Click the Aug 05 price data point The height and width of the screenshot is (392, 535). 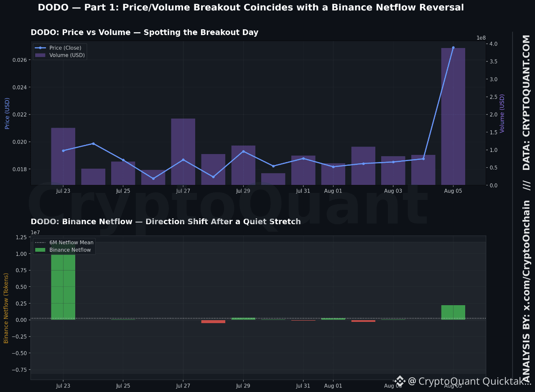[453, 48]
